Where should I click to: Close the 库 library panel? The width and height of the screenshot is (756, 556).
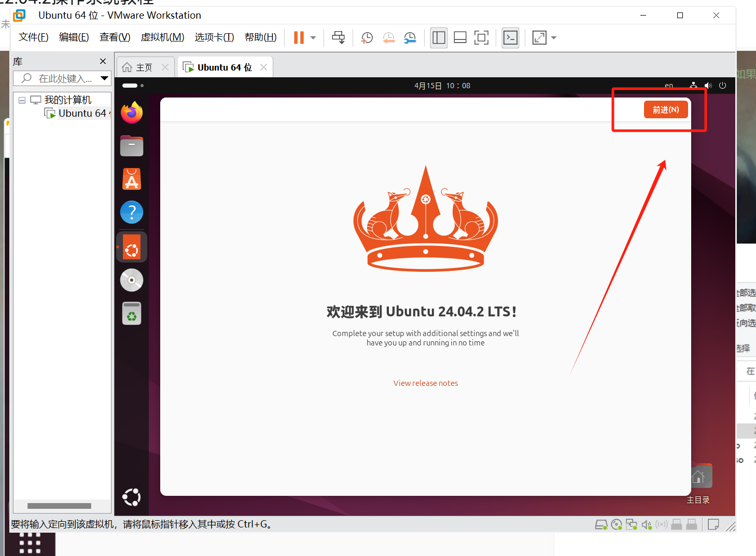coord(103,61)
